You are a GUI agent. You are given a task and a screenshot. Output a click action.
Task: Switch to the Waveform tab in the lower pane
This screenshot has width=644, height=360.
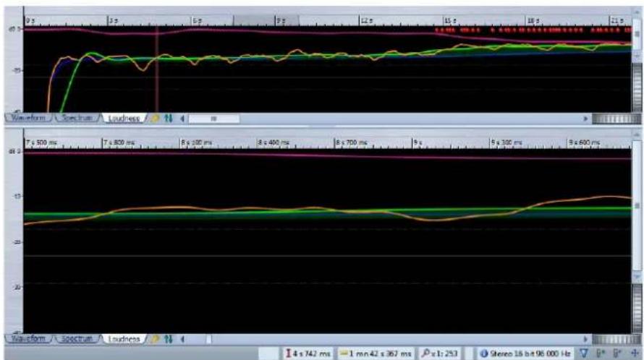[28, 338]
